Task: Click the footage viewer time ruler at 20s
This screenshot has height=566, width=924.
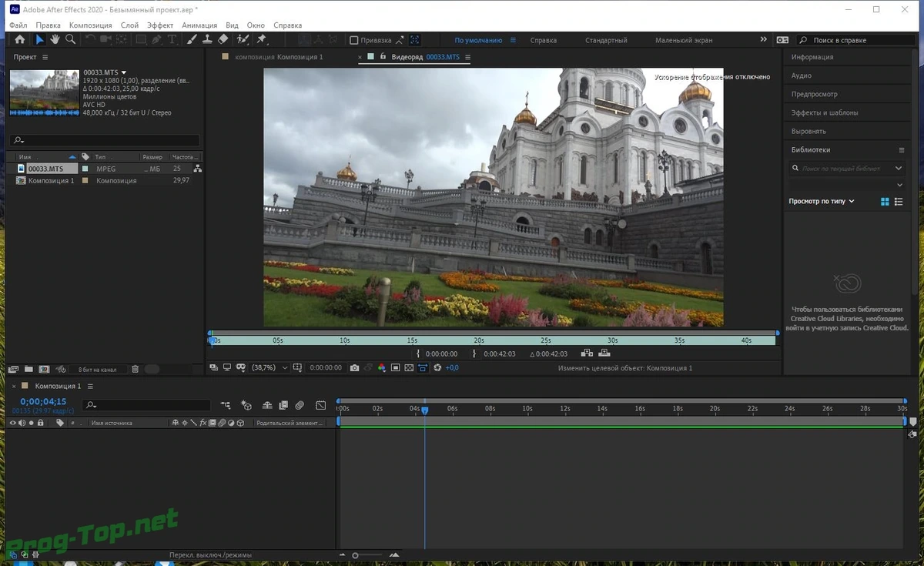Action: click(x=478, y=340)
